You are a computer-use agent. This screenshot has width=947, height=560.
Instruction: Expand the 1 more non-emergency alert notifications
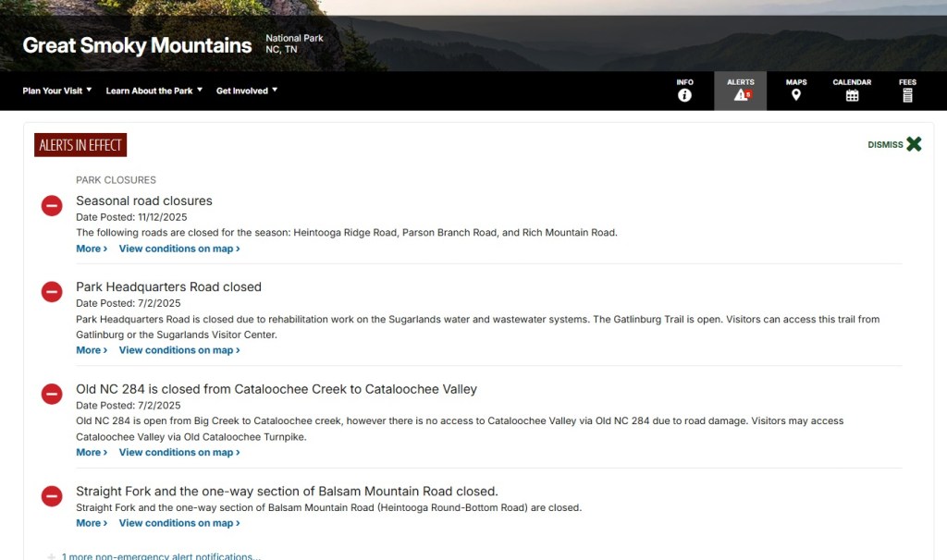click(x=160, y=556)
